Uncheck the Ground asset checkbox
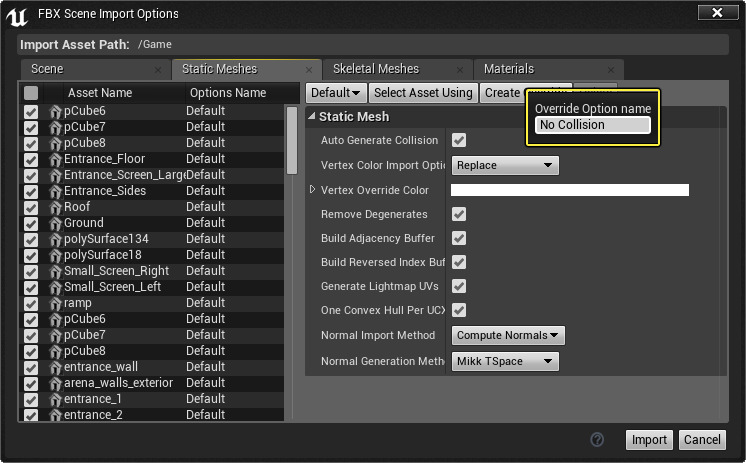 click(31, 223)
